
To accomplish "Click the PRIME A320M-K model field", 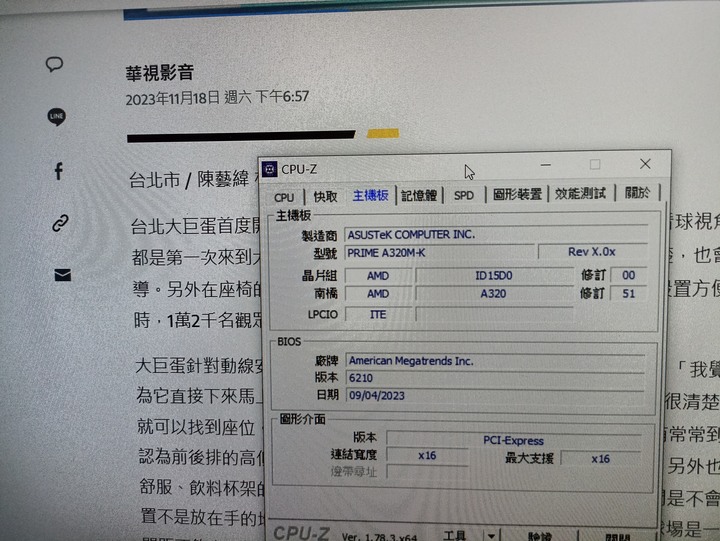I will pyautogui.click(x=440, y=253).
